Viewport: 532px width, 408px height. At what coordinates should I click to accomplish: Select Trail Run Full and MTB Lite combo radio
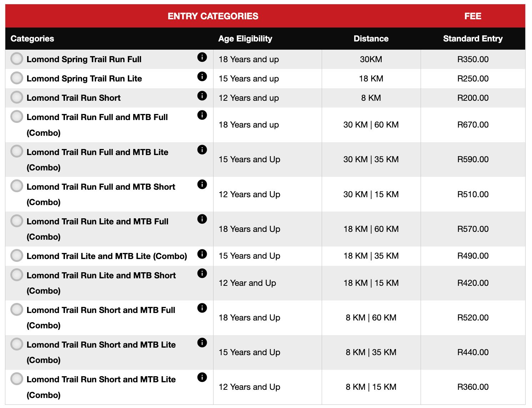click(17, 151)
